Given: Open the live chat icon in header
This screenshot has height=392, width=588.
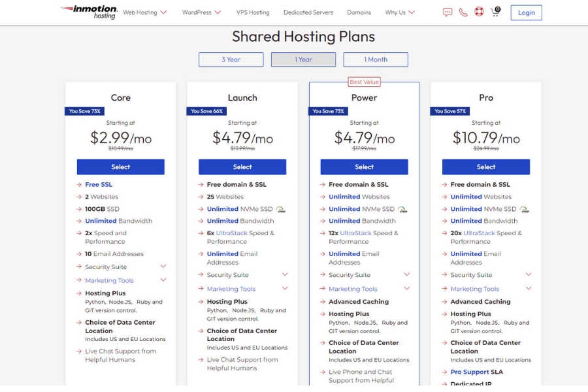Looking at the screenshot, I should coord(448,12).
